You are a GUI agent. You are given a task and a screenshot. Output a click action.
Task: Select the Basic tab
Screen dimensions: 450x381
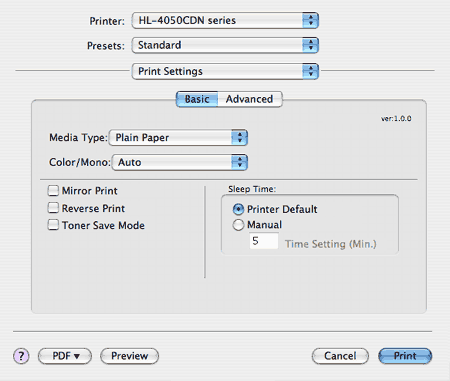click(197, 99)
